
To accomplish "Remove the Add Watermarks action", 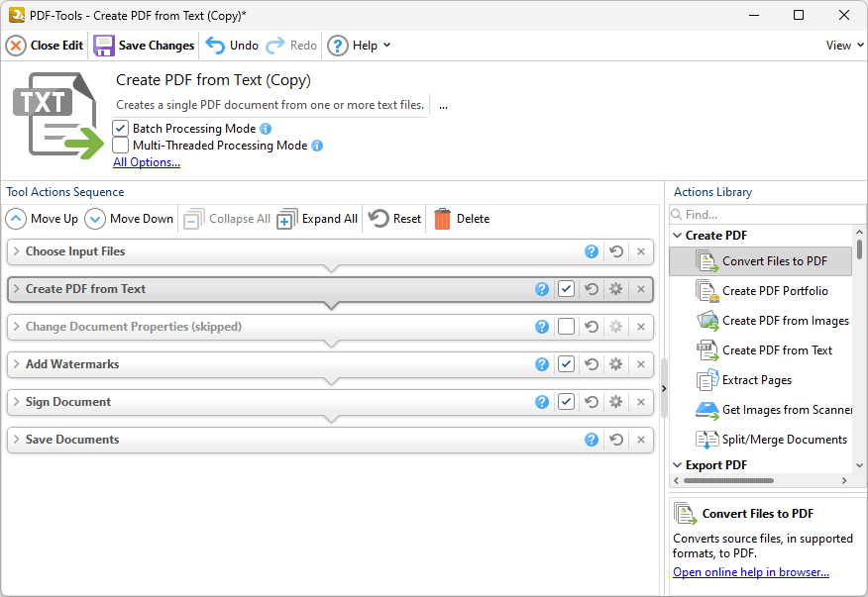I will tap(641, 364).
